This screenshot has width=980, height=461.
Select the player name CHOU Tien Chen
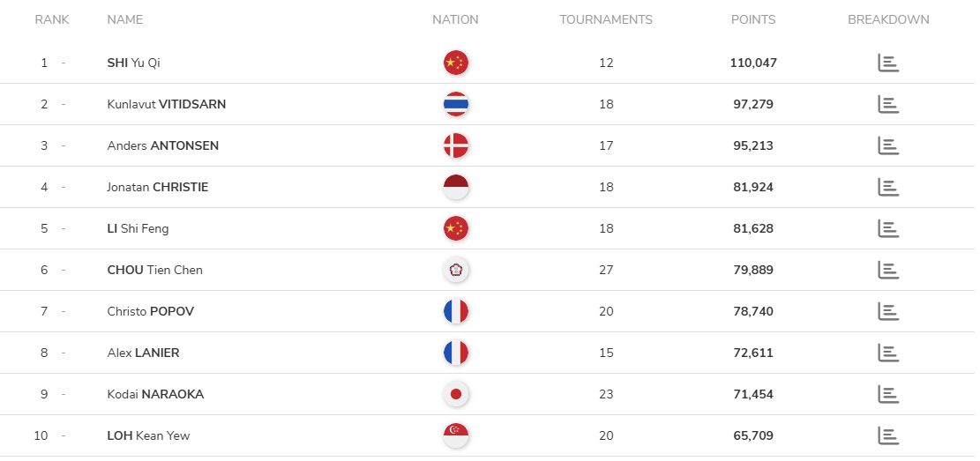click(x=154, y=270)
